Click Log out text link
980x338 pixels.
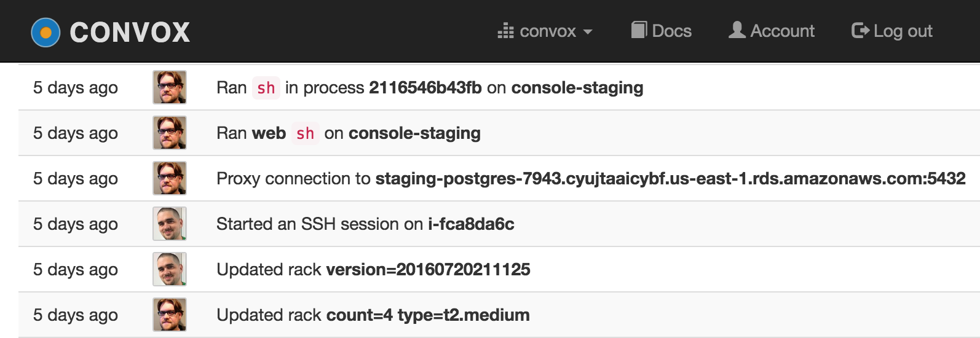coord(903,31)
